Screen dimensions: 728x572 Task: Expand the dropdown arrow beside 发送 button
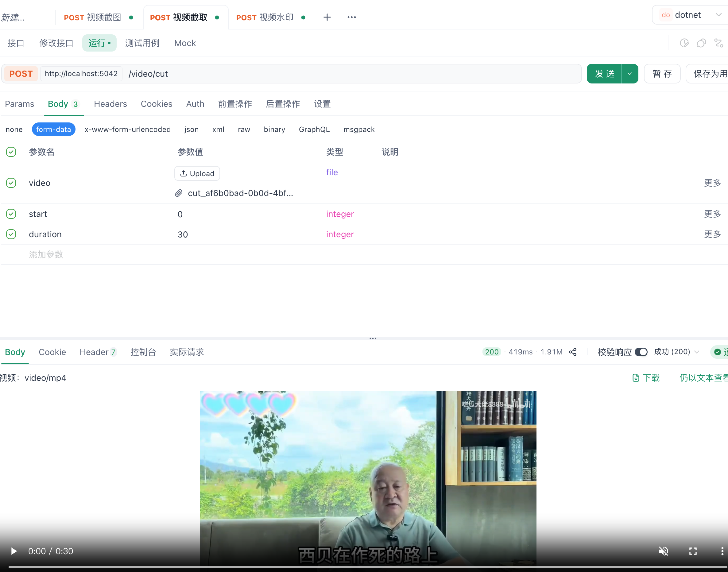coord(629,74)
